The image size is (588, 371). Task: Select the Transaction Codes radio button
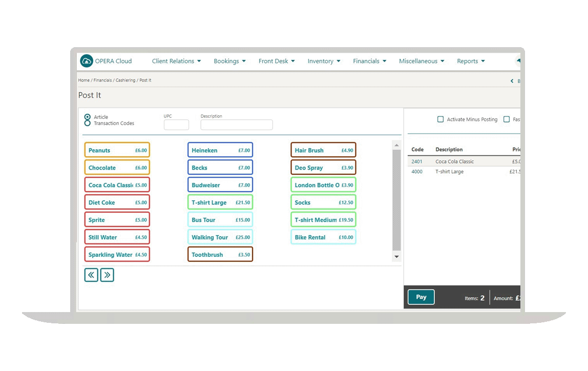(x=88, y=123)
